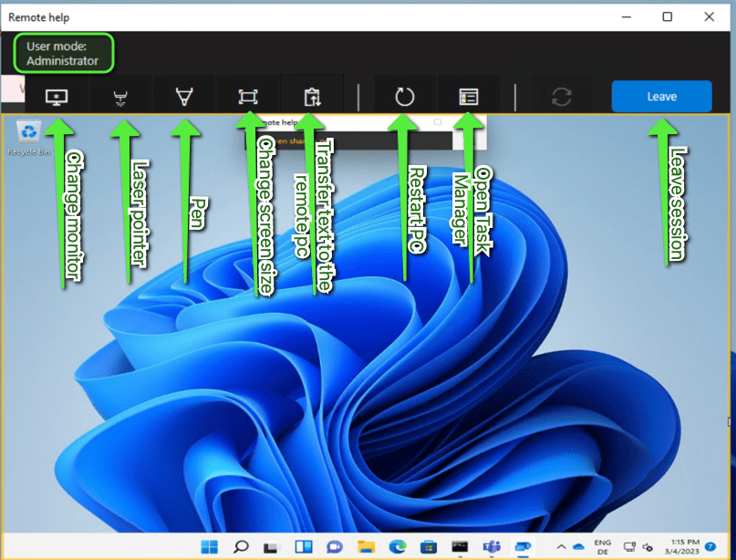Open the remote Windows Start menu

210,546
